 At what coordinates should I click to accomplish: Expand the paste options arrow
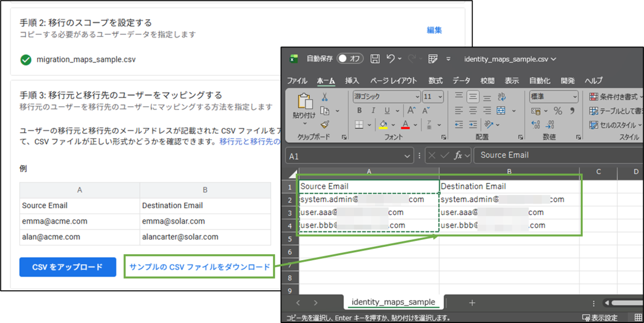click(x=304, y=122)
